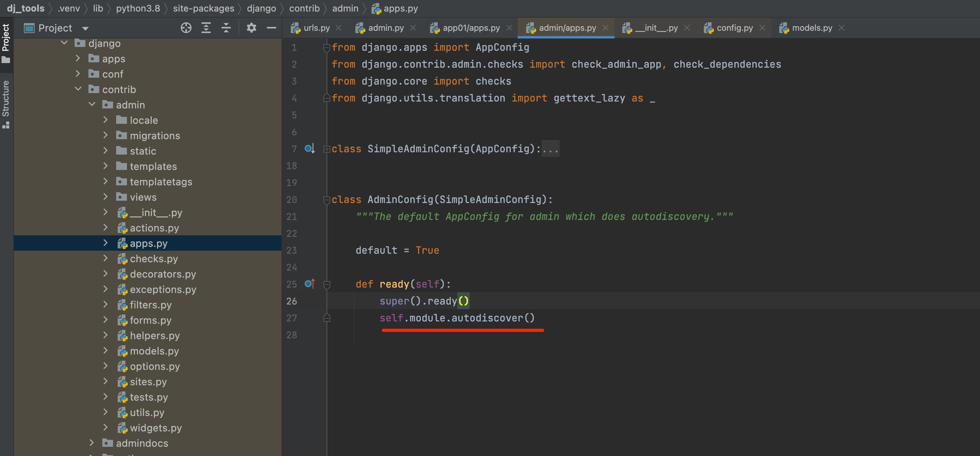Viewport: 980px width, 456px height.
Task: Expand the migrations folder
Action: point(106,135)
